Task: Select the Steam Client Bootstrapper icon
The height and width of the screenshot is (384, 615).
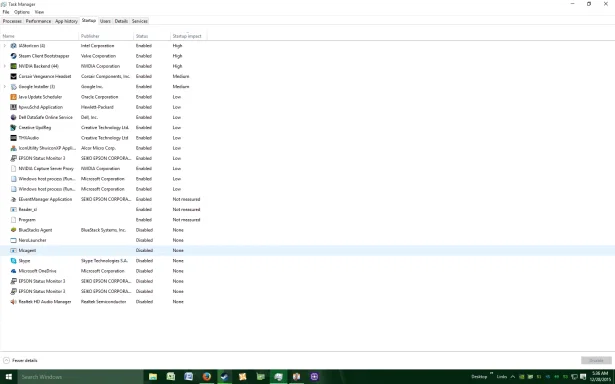Action: coord(13,56)
